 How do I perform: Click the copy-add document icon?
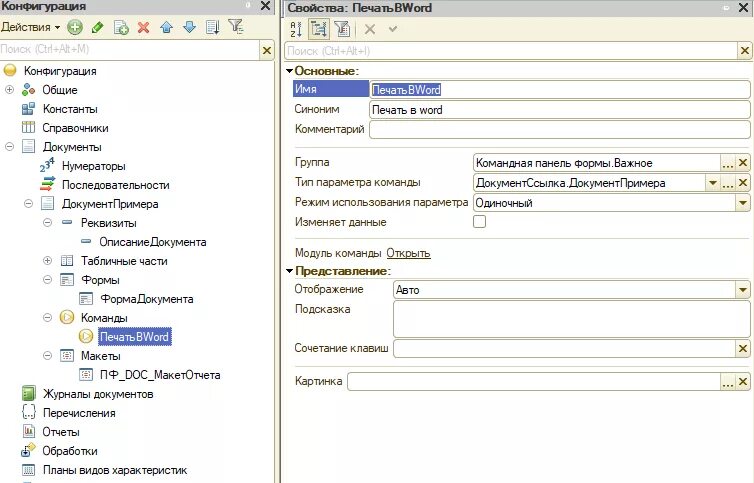[121, 27]
